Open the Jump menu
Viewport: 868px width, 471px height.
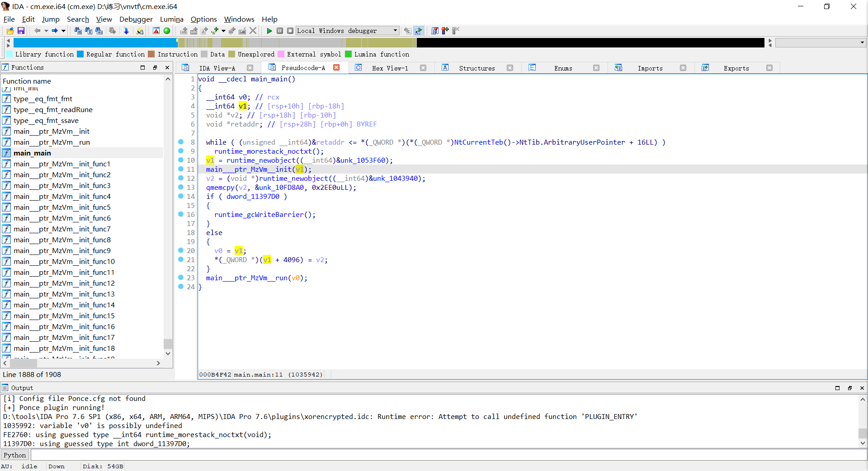51,19
